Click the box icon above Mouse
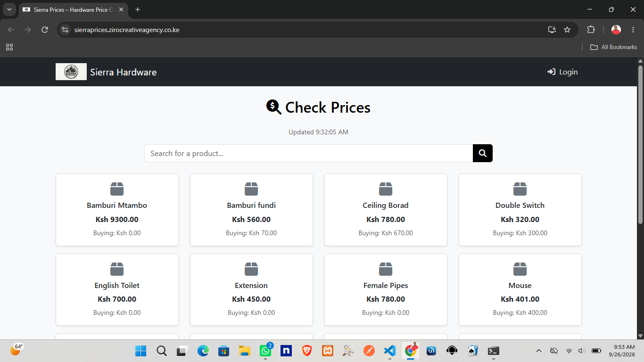This screenshot has height=362, width=644. tap(520, 269)
